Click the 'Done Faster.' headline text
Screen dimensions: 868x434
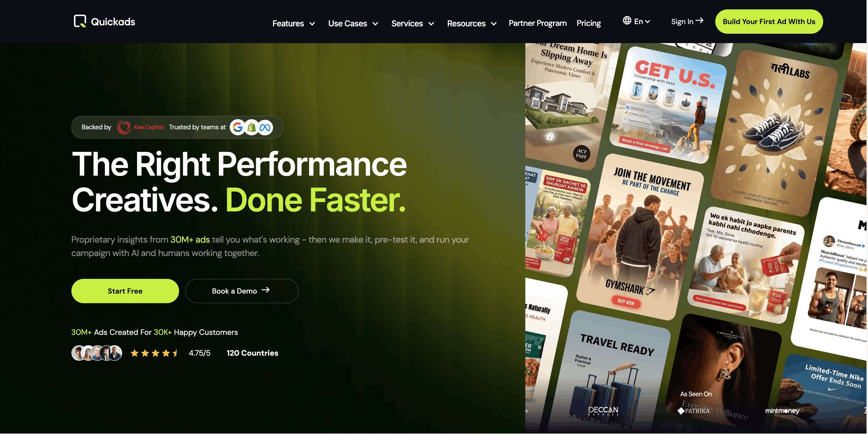pos(315,200)
